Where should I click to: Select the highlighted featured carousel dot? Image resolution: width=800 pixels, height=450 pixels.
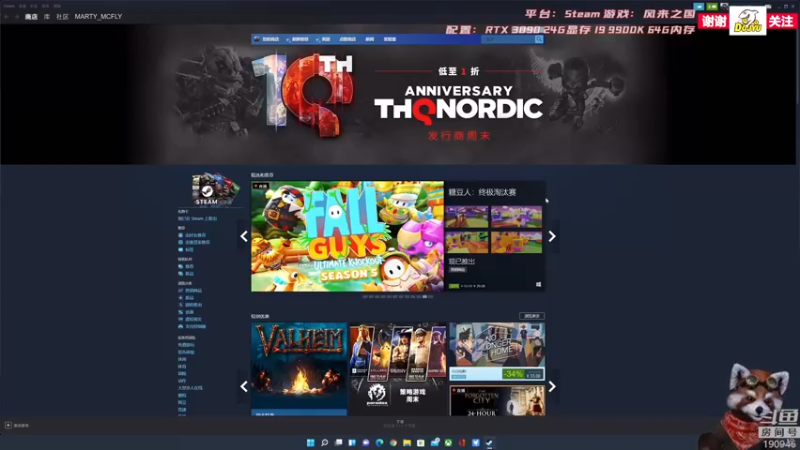click(x=424, y=296)
